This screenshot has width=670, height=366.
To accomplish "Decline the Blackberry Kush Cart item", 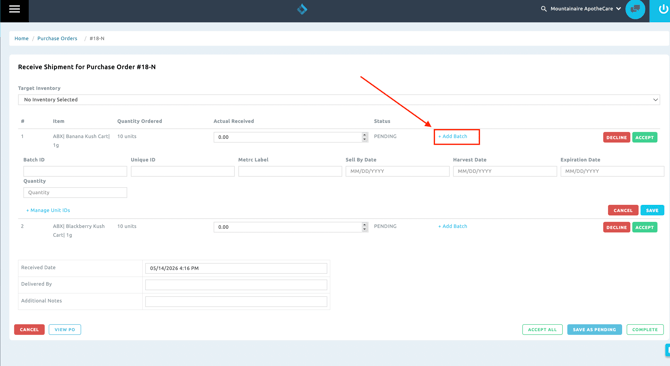I will [x=617, y=227].
